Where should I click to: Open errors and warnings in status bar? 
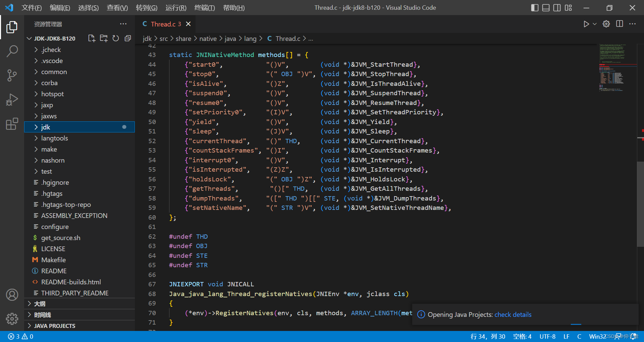click(20, 336)
